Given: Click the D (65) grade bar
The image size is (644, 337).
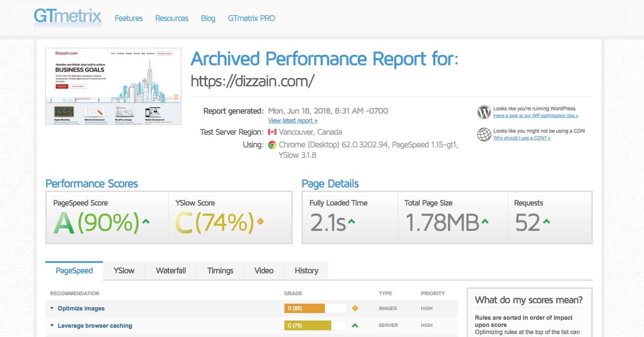Looking at the screenshot, I should [x=315, y=308].
